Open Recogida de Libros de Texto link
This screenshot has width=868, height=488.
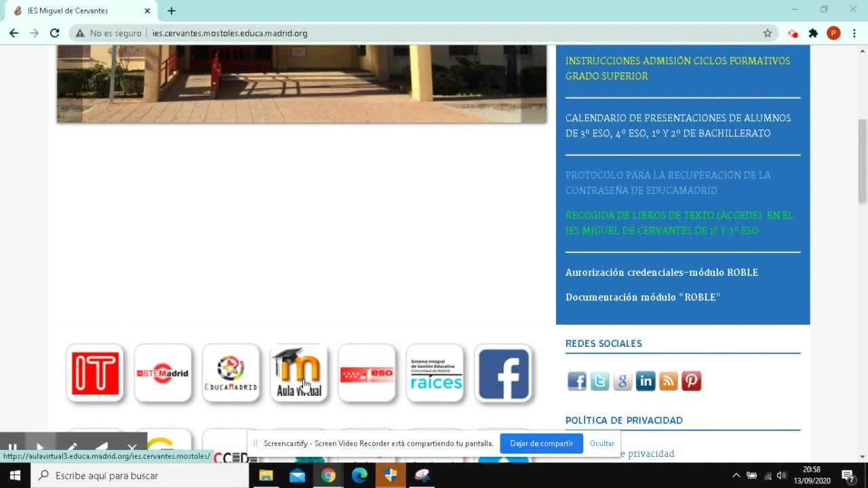click(x=679, y=223)
